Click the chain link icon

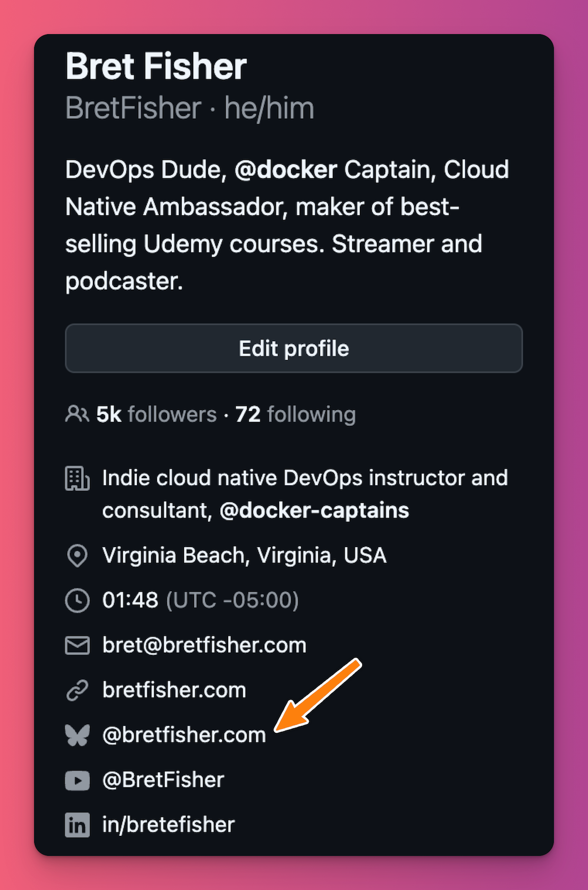pyautogui.click(x=77, y=690)
